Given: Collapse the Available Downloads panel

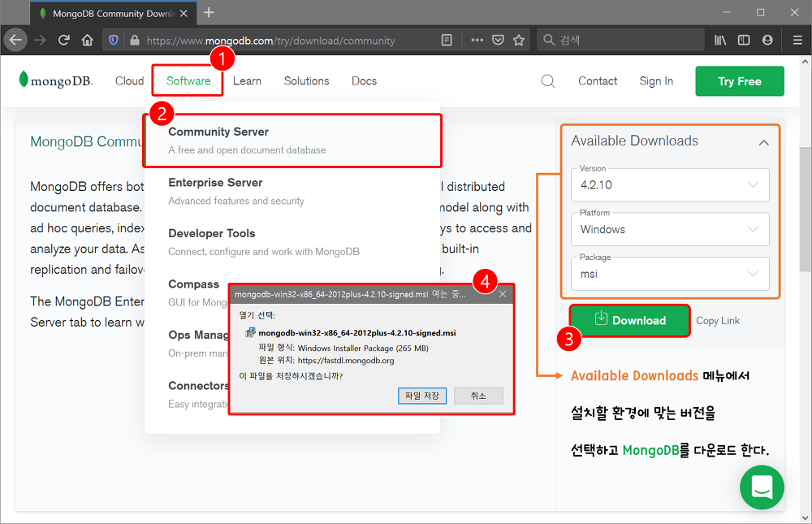Looking at the screenshot, I should click(x=763, y=142).
